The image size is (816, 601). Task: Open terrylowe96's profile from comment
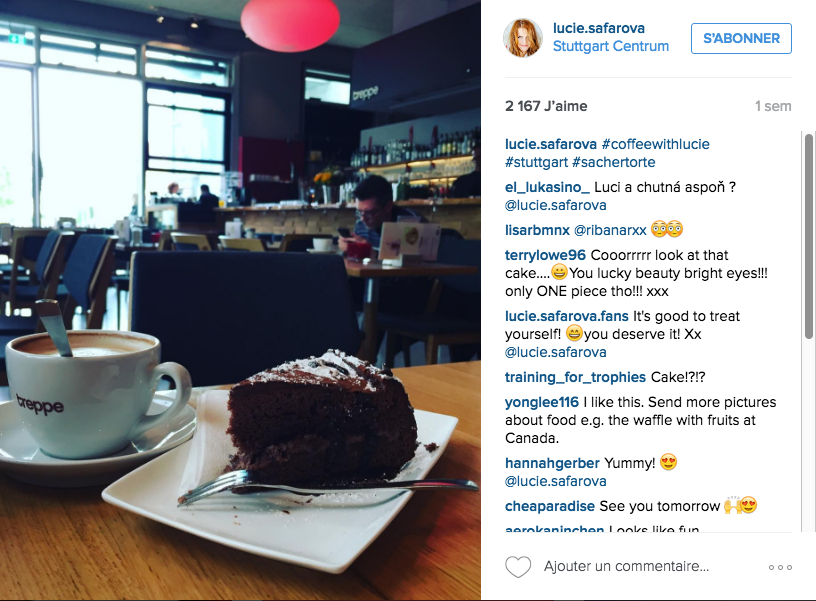(x=545, y=255)
